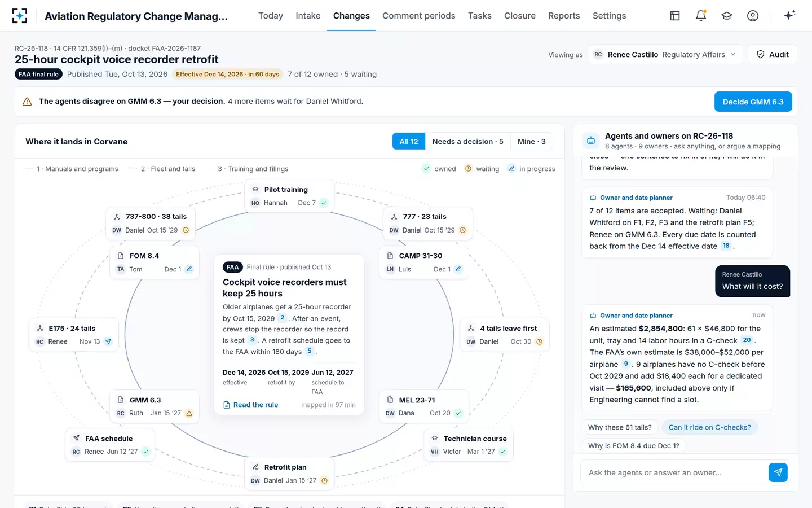The width and height of the screenshot is (812, 508).
Task: Click the Decide GMM 6.3 button
Action: 753,102
